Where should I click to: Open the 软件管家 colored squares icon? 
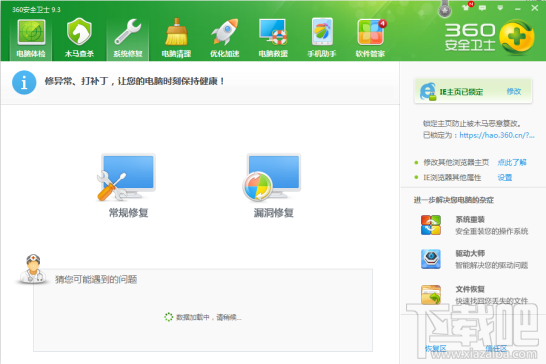click(x=371, y=32)
